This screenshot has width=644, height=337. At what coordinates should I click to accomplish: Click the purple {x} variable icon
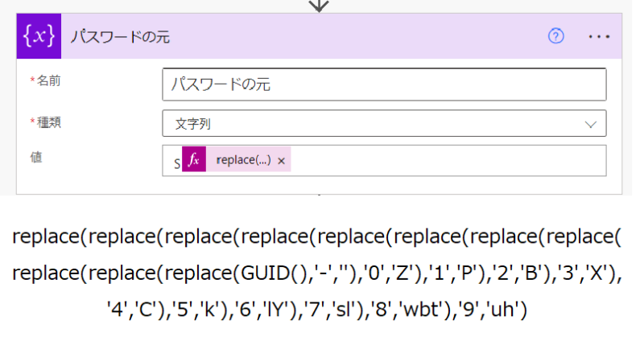(39, 37)
